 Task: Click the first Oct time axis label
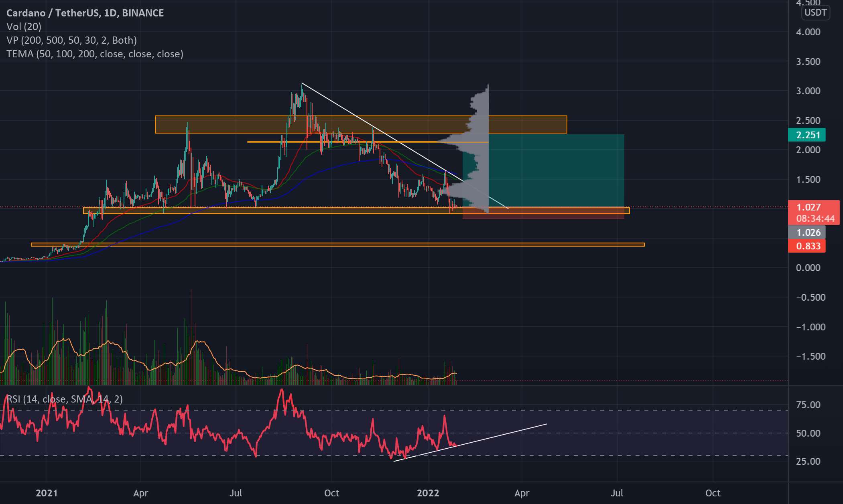[x=332, y=493]
